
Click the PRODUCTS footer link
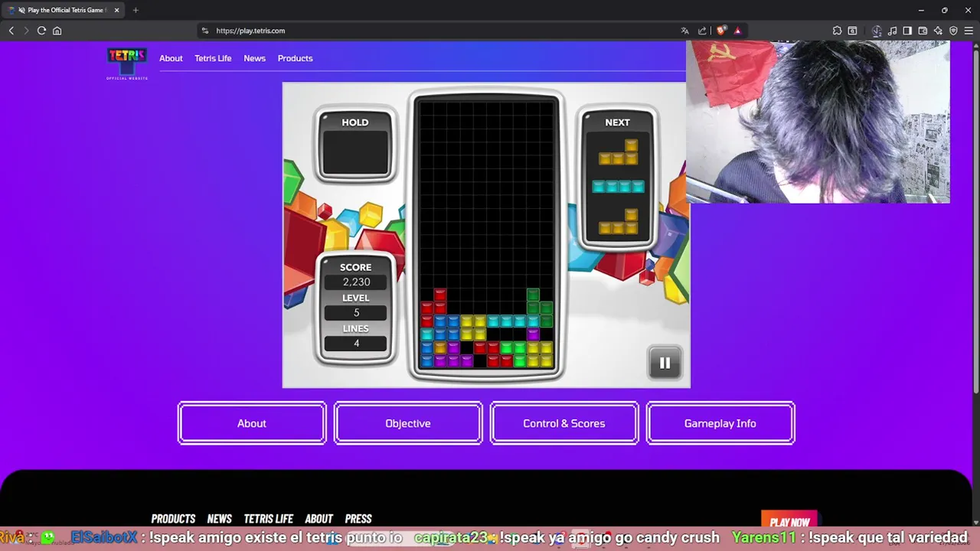[x=173, y=519]
